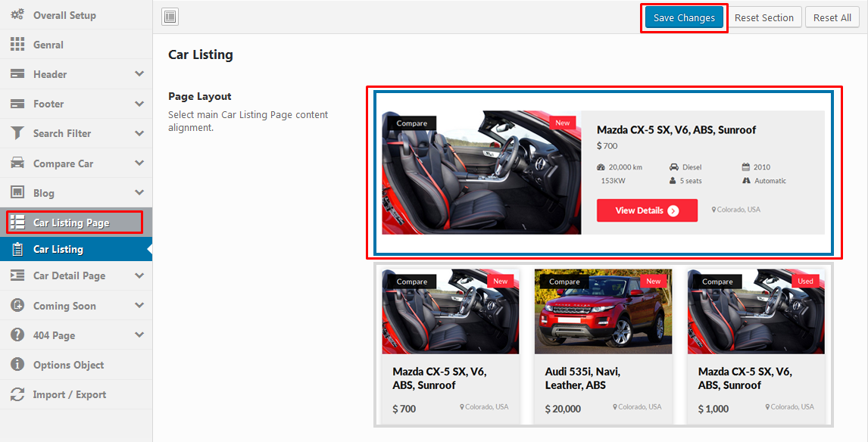Open the Car Listing sub-item
The width and height of the screenshot is (868, 442).
tap(76, 249)
